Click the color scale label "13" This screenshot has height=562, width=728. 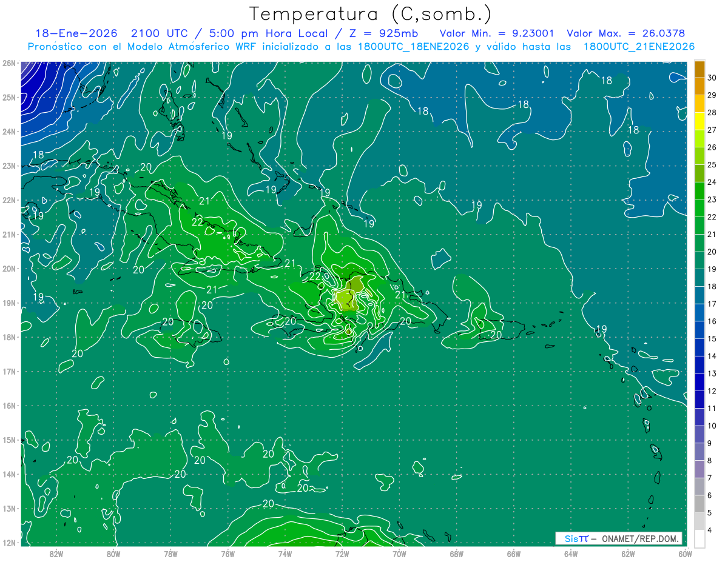click(712, 373)
